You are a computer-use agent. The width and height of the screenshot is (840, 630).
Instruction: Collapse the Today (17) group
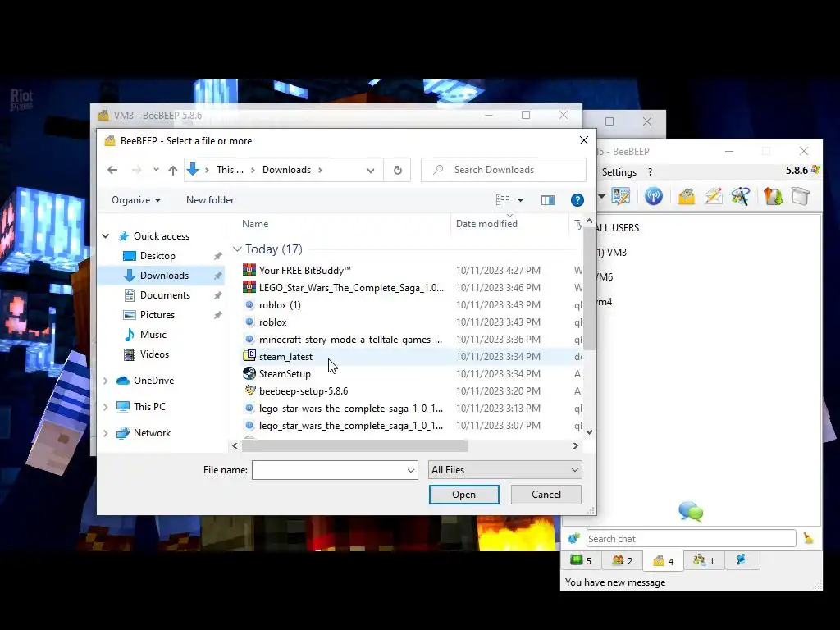[237, 249]
